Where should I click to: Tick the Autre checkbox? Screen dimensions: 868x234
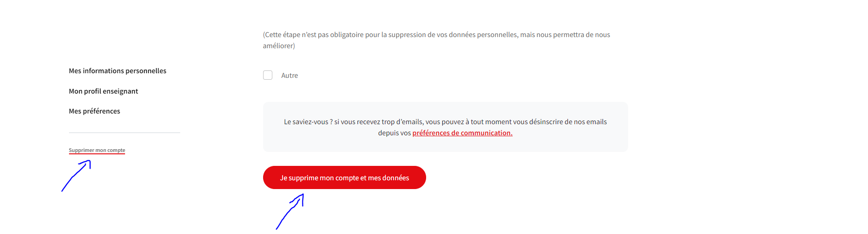(x=268, y=75)
